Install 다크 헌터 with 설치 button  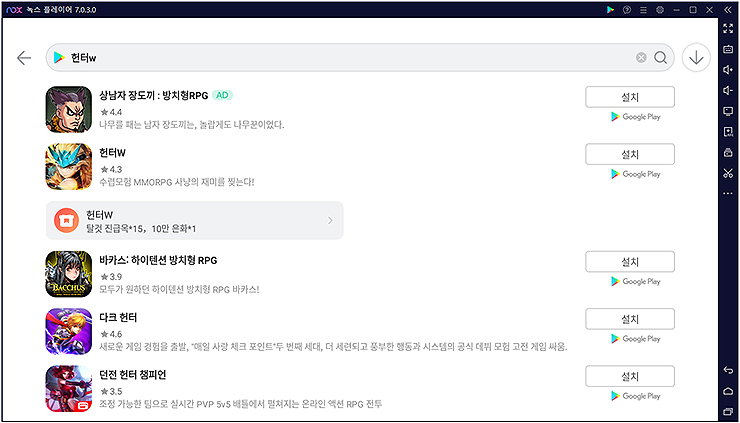(x=630, y=319)
